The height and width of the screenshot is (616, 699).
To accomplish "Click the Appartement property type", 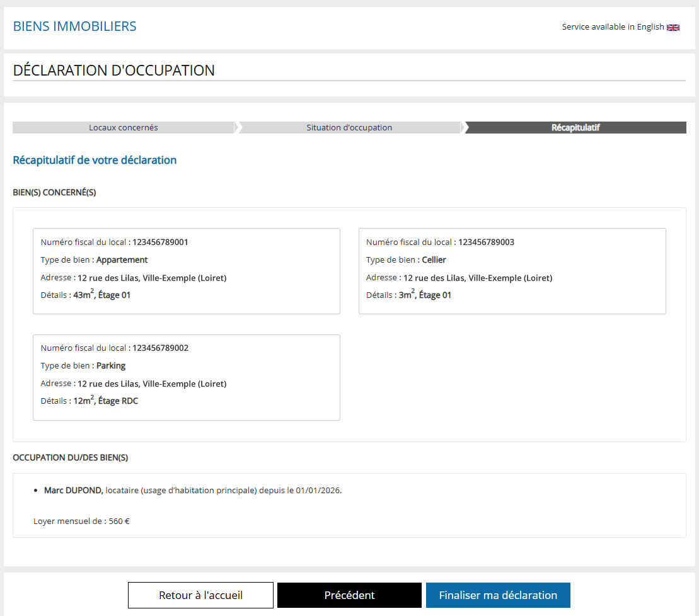I will 122,260.
